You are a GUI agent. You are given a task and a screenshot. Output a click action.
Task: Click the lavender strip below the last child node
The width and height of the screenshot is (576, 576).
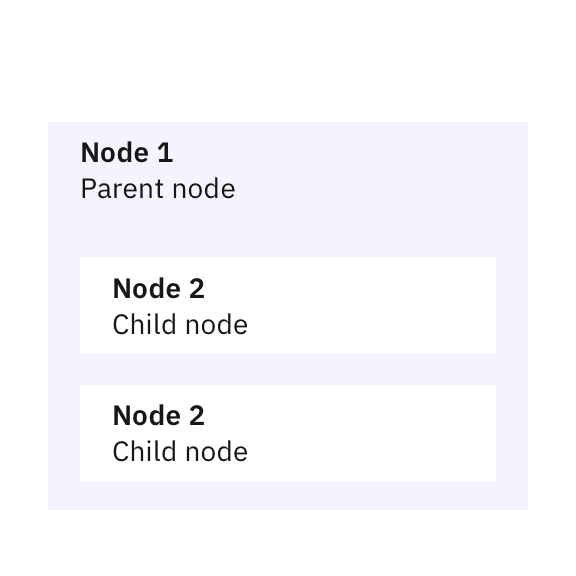coord(288,495)
